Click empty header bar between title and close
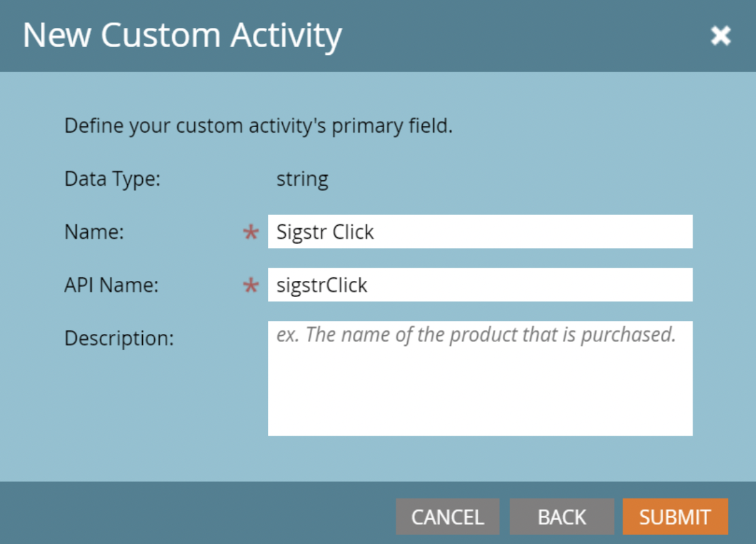This screenshot has width=756, height=544. (526, 35)
